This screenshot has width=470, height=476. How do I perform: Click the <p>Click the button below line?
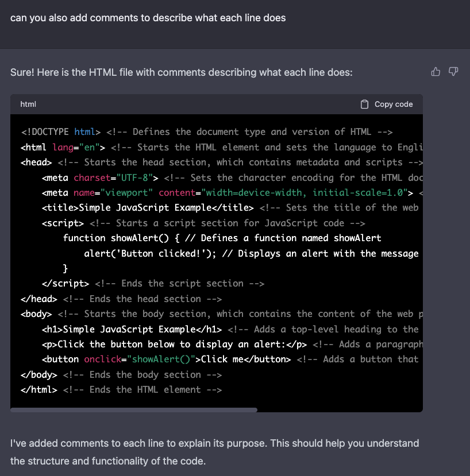tap(233, 345)
